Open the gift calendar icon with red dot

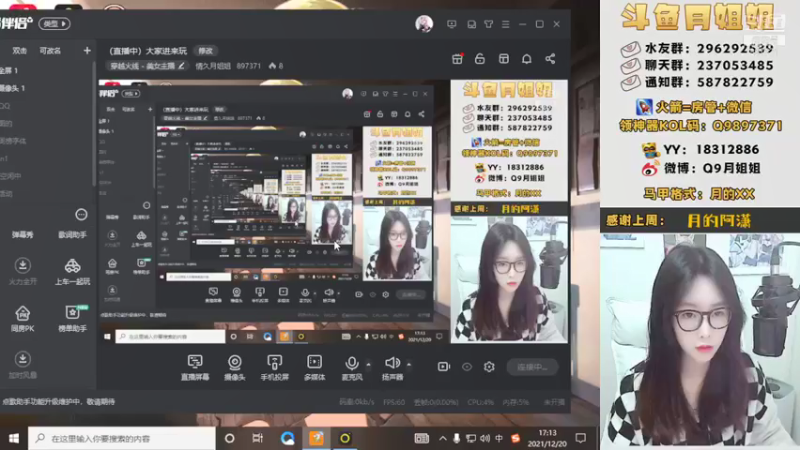tap(457, 59)
